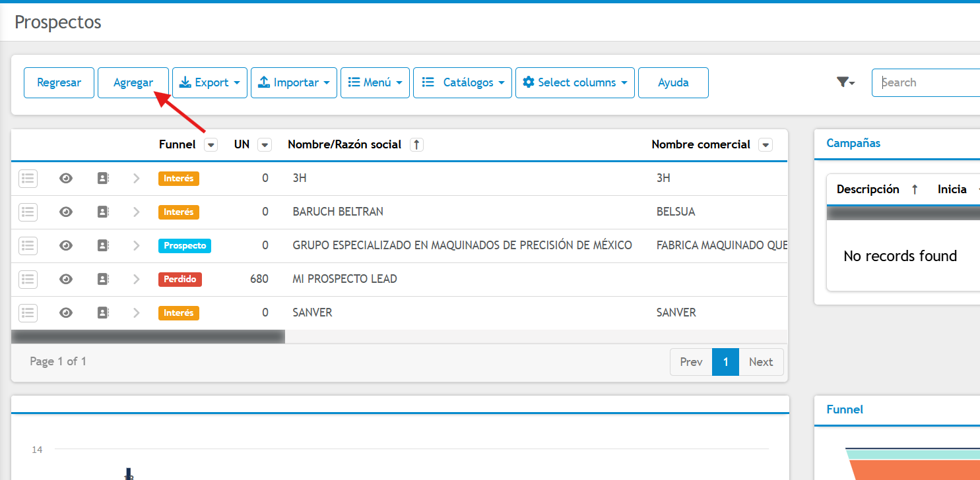Open the contacts icon for SANVER row
This screenshot has width=980, height=480.
[103, 313]
